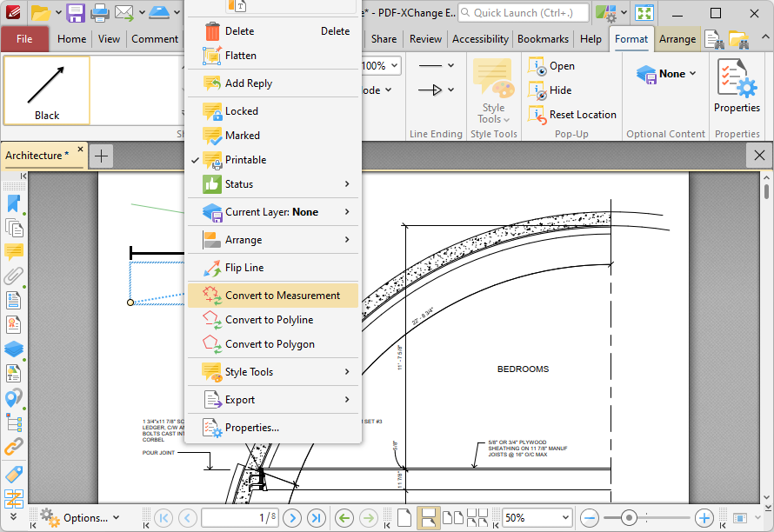This screenshot has width=774, height=532.
Task: Select Flip Line in context menu
Action: coord(272,268)
